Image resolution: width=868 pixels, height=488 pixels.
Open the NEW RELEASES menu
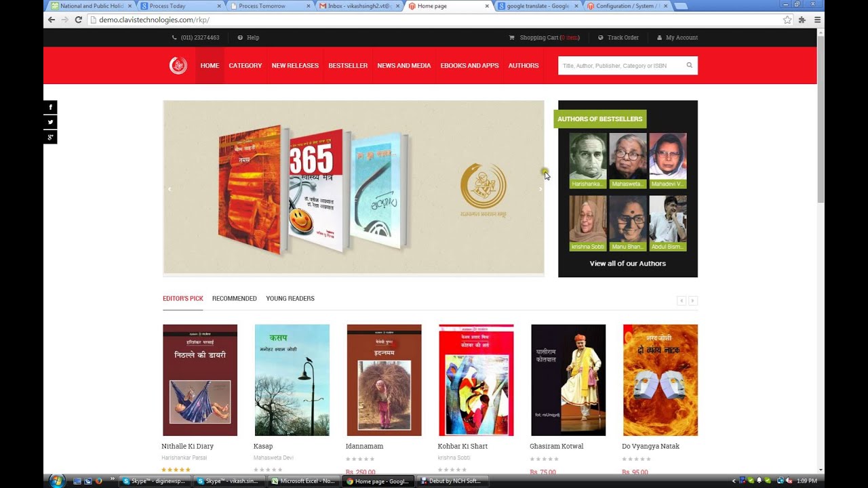click(295, 66)
